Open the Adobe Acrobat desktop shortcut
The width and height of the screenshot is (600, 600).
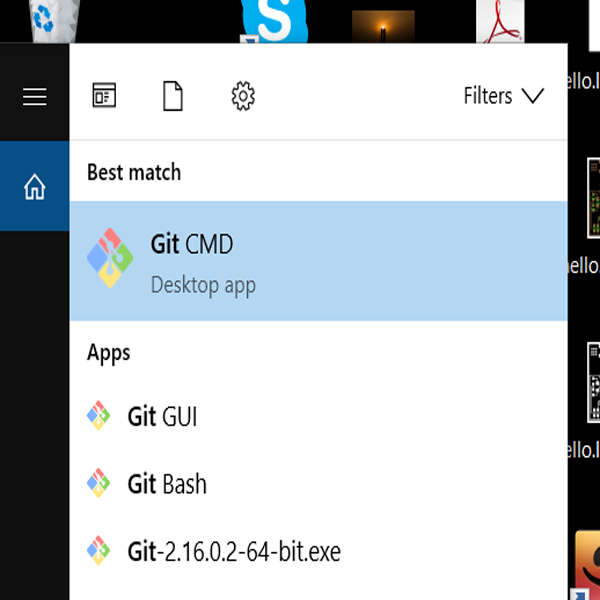[x=500, y=22]
